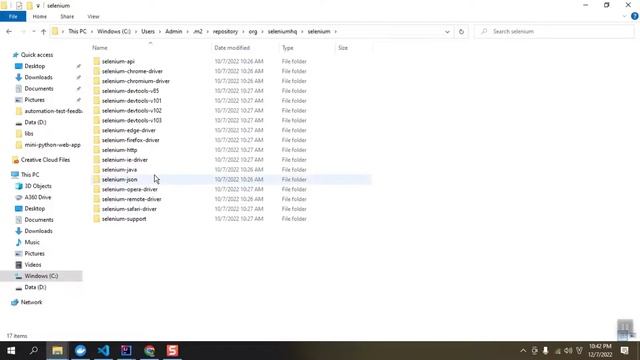
Task: Click the 'org' breadcrumb segment
Action: click(x=253, y=31)
